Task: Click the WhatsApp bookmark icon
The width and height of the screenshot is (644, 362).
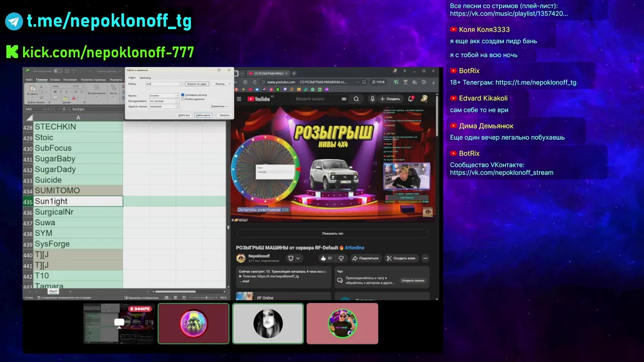Action: (312, 89)
